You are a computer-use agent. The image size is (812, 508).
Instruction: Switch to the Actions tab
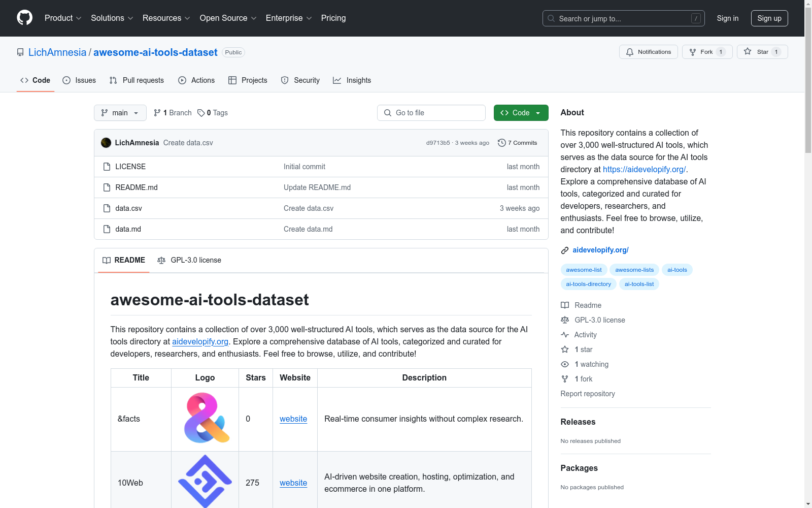tap(196, 80)
